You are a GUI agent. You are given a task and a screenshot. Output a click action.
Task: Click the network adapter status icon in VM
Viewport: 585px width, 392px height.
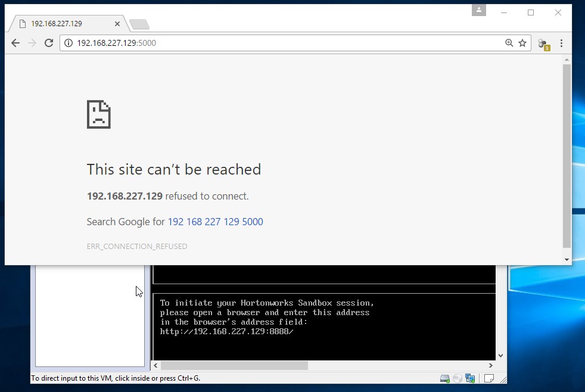[470, 378]
